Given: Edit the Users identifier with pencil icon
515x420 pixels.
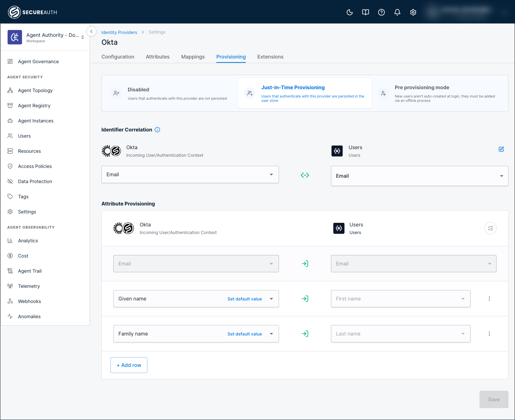Looking at the screenshot, I should 501,149.
